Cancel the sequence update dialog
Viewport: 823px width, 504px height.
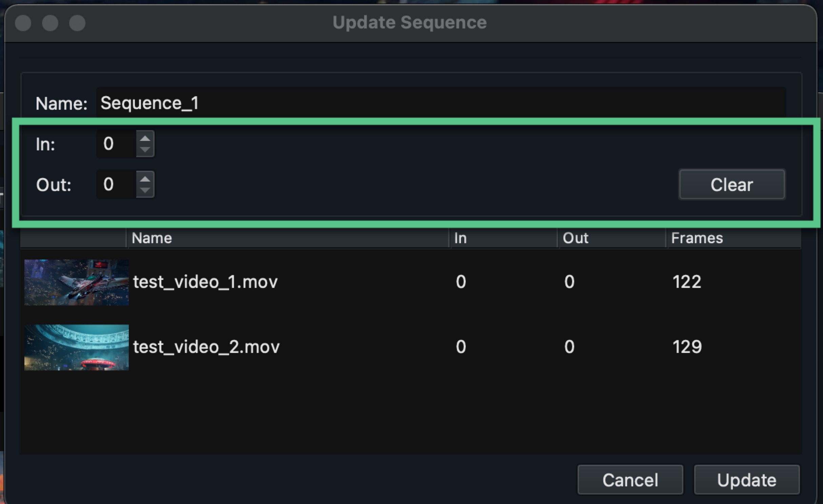pos(630,479)
